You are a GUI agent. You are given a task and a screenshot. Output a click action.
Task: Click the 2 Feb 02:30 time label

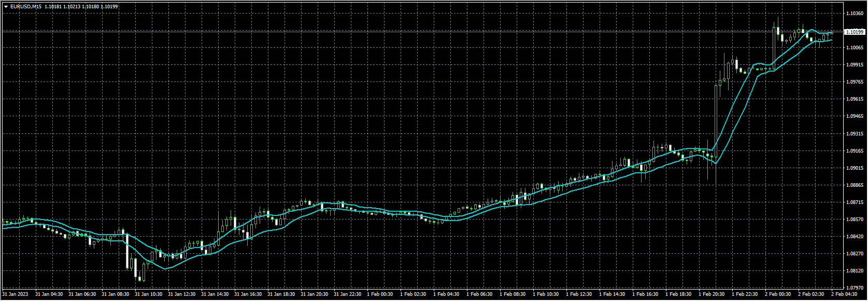[811, 294]
